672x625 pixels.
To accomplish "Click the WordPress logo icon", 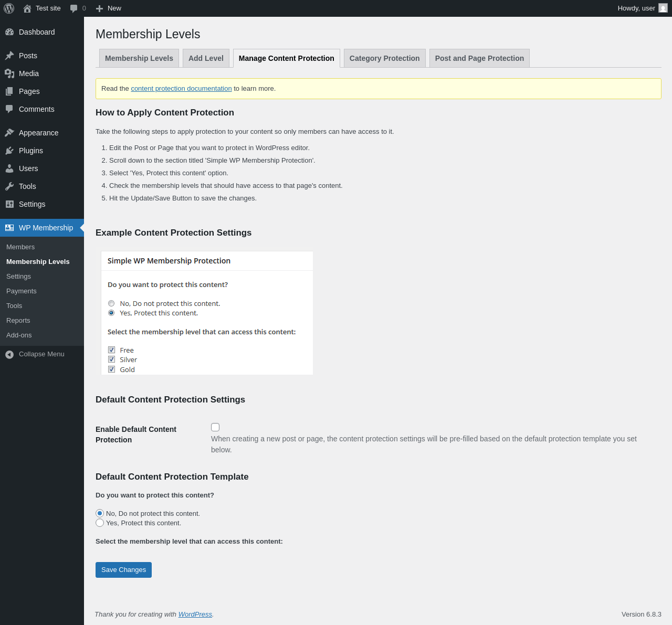I will coord(9,8).
